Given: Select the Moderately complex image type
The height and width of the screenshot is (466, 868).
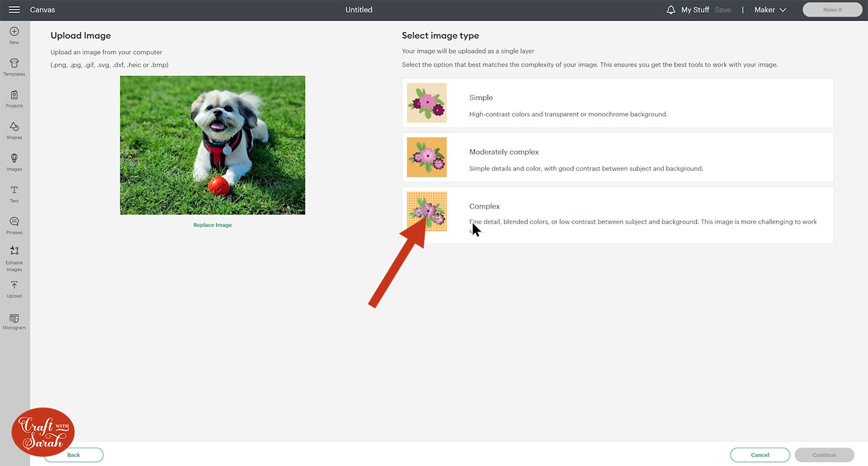Looking at the screenshot, I should point(617,157).
